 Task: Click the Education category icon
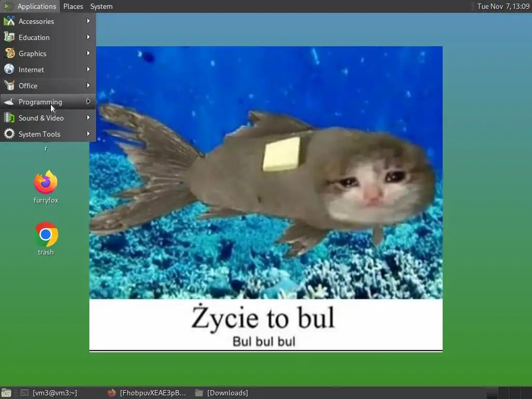click(9, 37)
